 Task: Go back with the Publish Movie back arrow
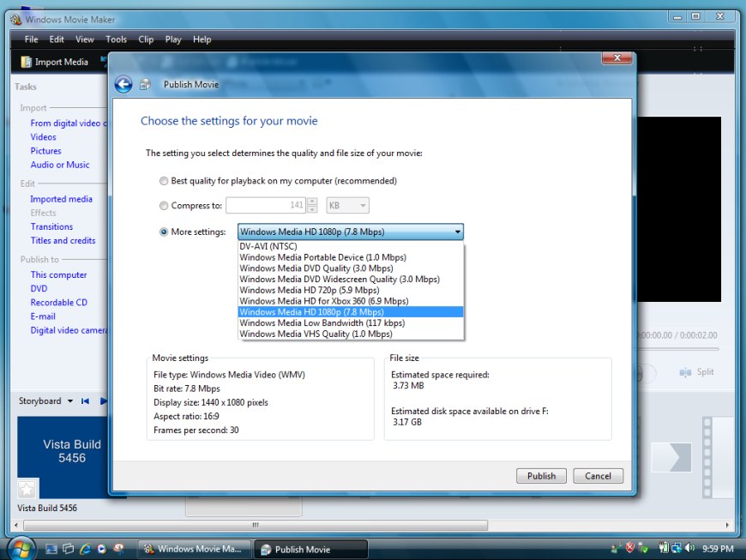click(123, 85)
